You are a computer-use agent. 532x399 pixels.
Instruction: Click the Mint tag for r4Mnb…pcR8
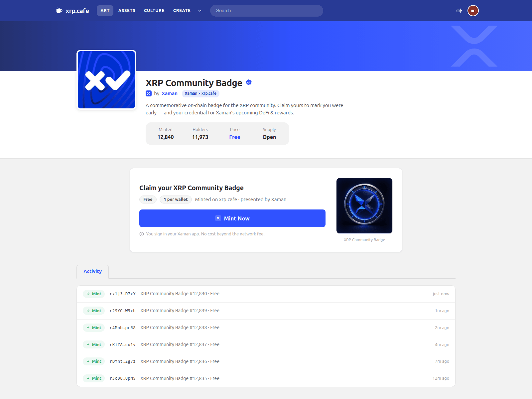tap(94, 328)
